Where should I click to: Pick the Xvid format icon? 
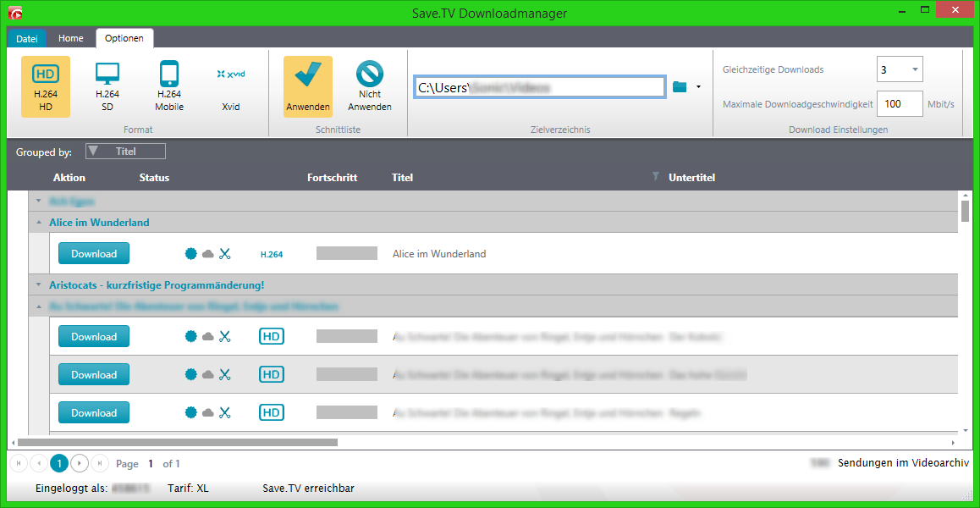(231, 86)
